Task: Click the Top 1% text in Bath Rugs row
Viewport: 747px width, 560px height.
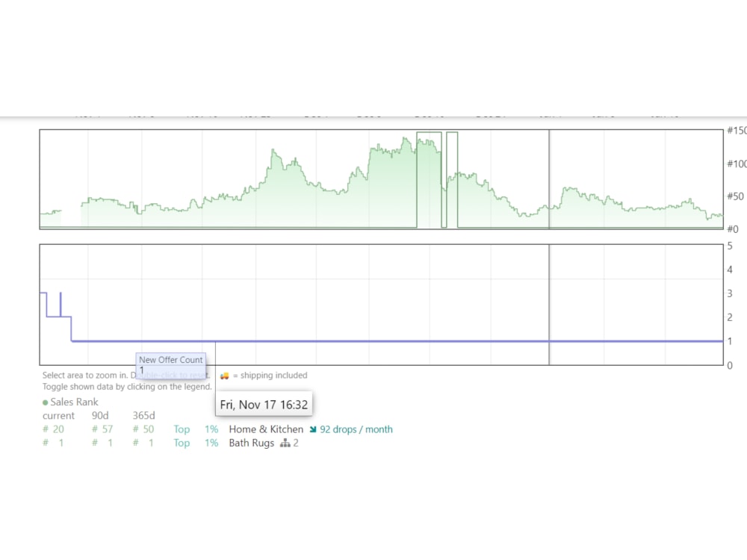Action: pos(196,443)
